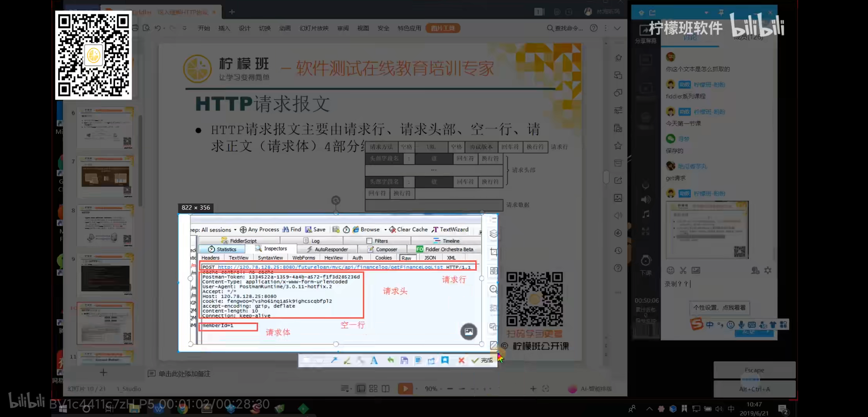Click the share icon in screenshot toolbar
Screen dimensions: 868x417
(x=431, y=360)
